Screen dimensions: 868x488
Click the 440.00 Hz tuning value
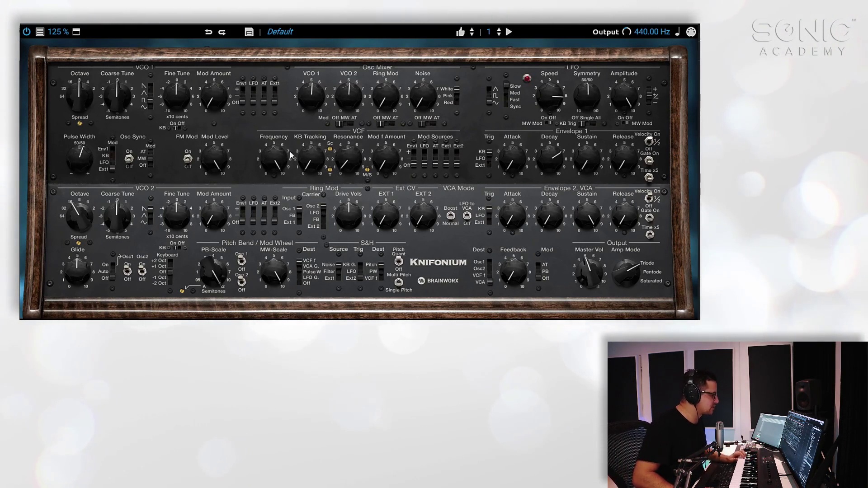(652, 32)
